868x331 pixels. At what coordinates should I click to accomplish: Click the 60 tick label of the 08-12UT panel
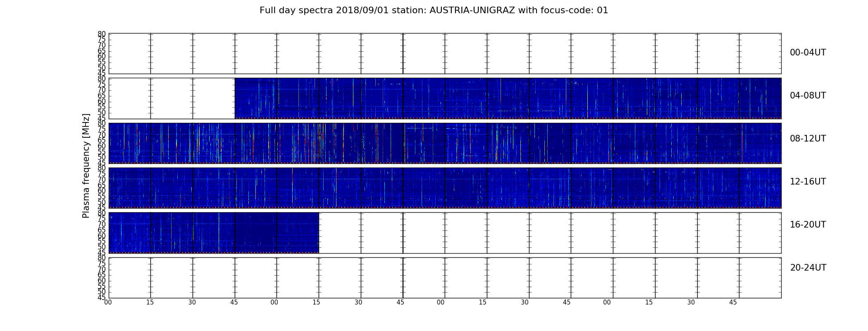(x=102, y=146)
